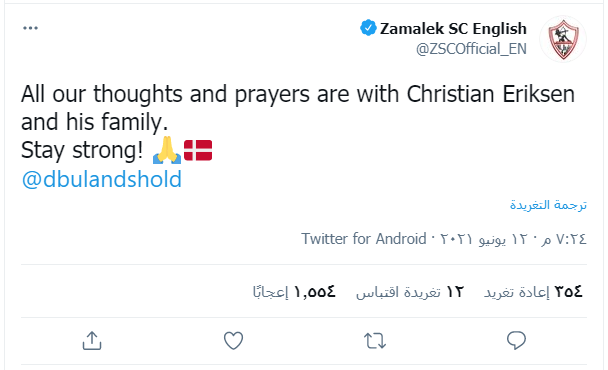Click the Twitter for Android source link
Viewport: 608px width, 370px height.
pos(364,239)
